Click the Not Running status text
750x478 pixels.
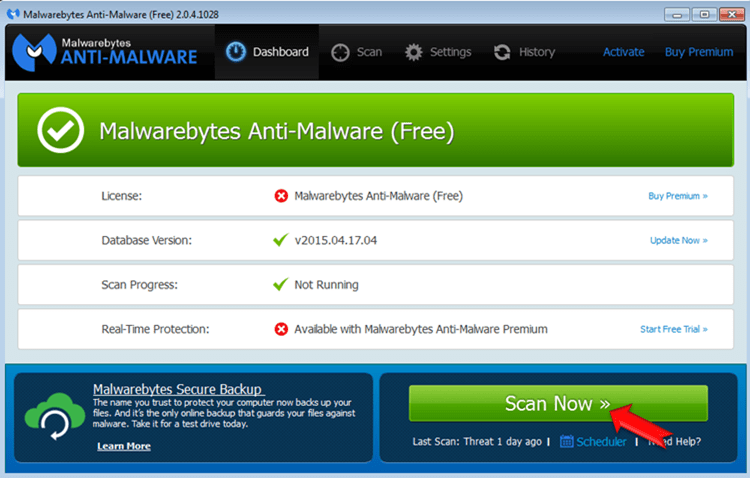[x=326, y=285]
